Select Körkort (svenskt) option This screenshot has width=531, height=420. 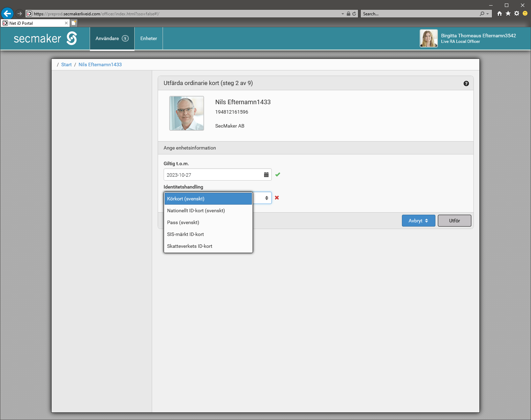point(208,199)
